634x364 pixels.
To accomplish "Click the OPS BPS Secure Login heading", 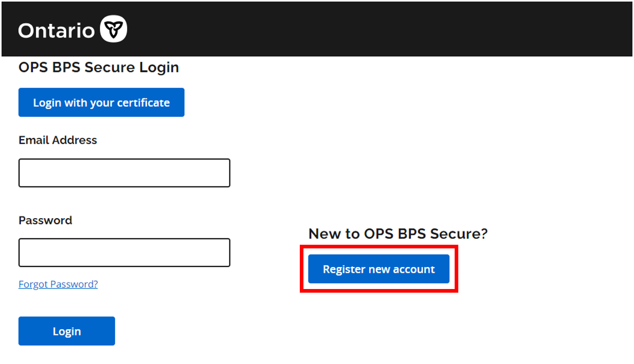I will 99,67.
